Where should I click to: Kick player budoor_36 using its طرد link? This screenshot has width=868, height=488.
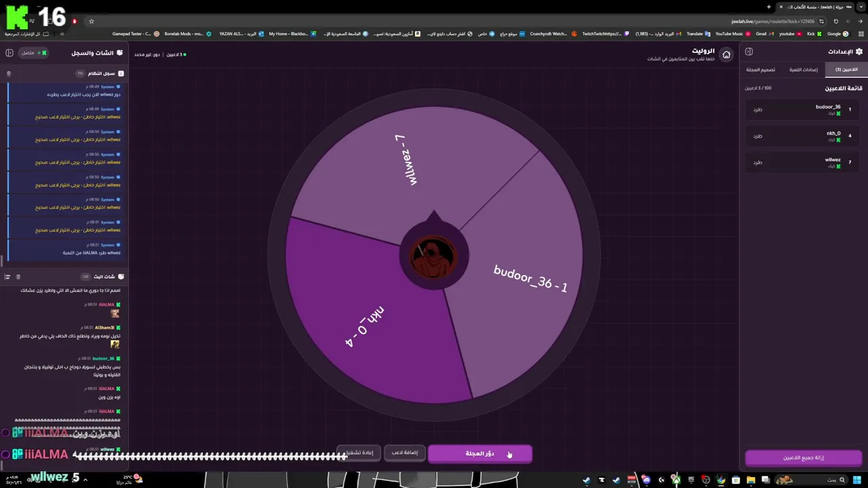[x=757, y=109]
